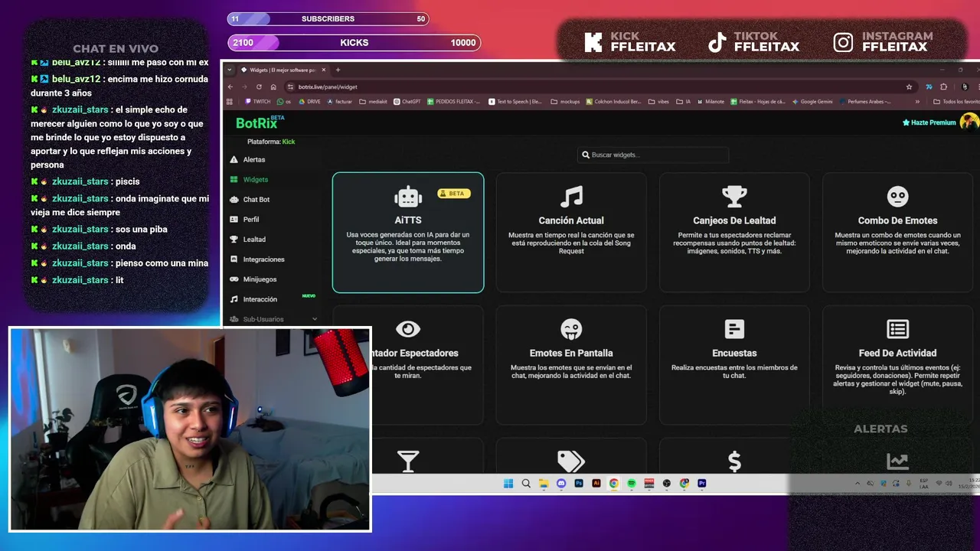980x551 pixels.
Task: Show more bookmarks with the chevron
Action: click(917, 101)
